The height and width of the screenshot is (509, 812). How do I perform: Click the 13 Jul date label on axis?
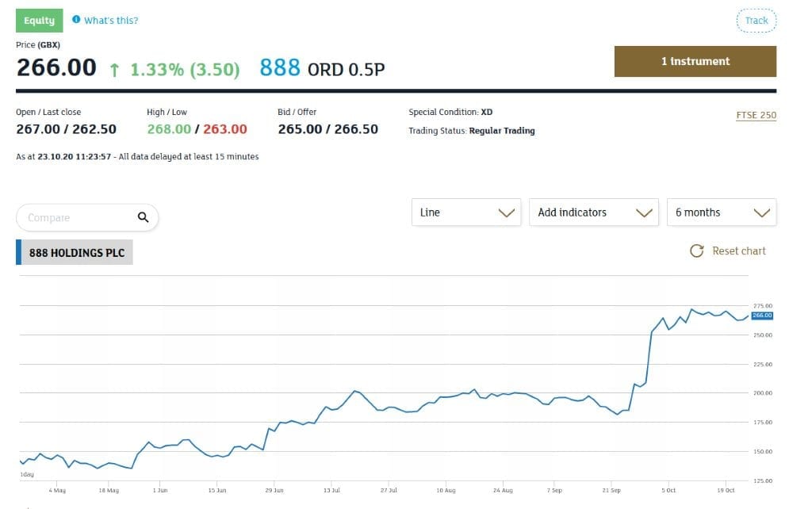331,490
